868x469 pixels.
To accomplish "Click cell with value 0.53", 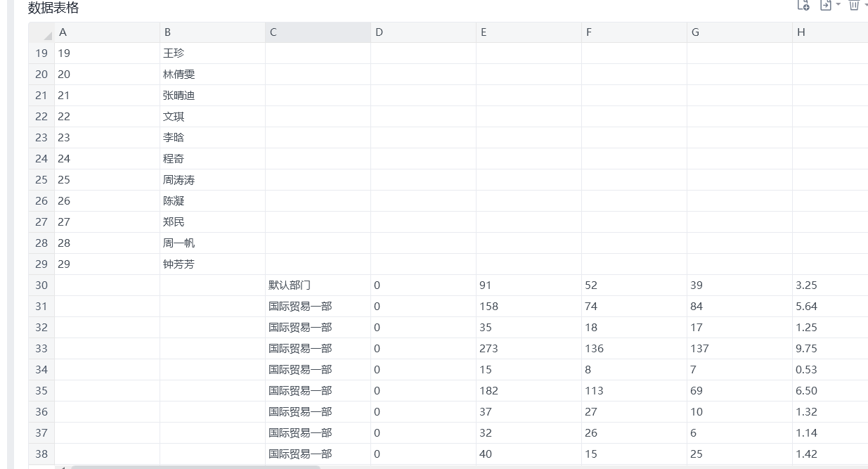I will 830,370.
